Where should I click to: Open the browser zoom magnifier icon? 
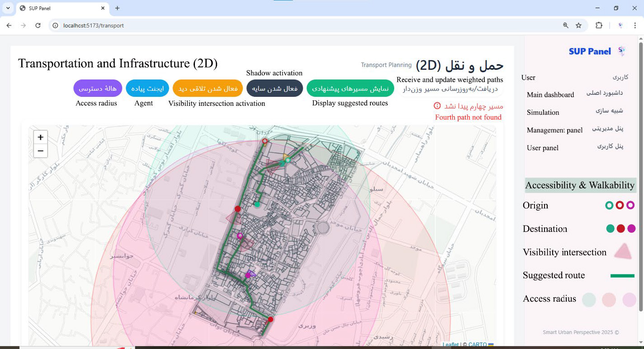pyautogui.click(x=566, y=25)
